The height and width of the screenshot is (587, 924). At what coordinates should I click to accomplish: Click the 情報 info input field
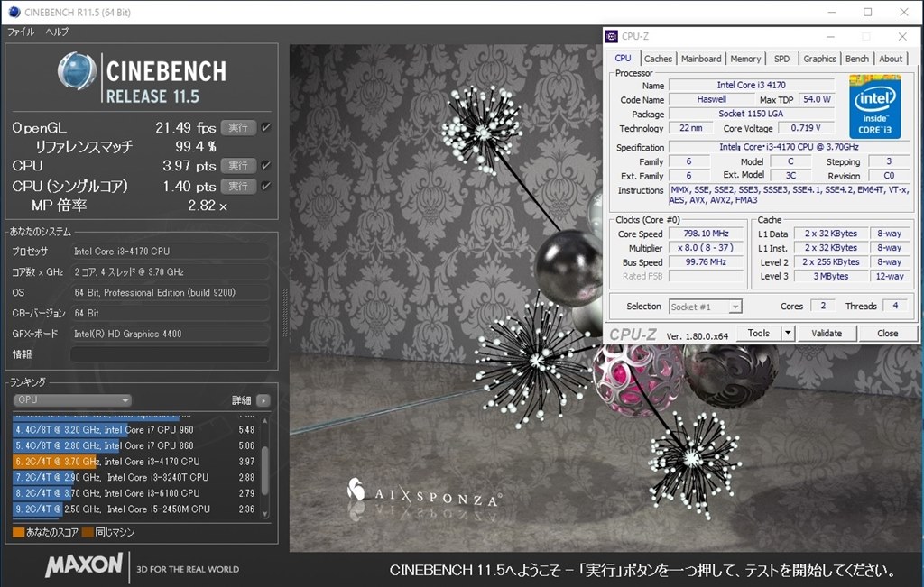(x=170, y=354)
